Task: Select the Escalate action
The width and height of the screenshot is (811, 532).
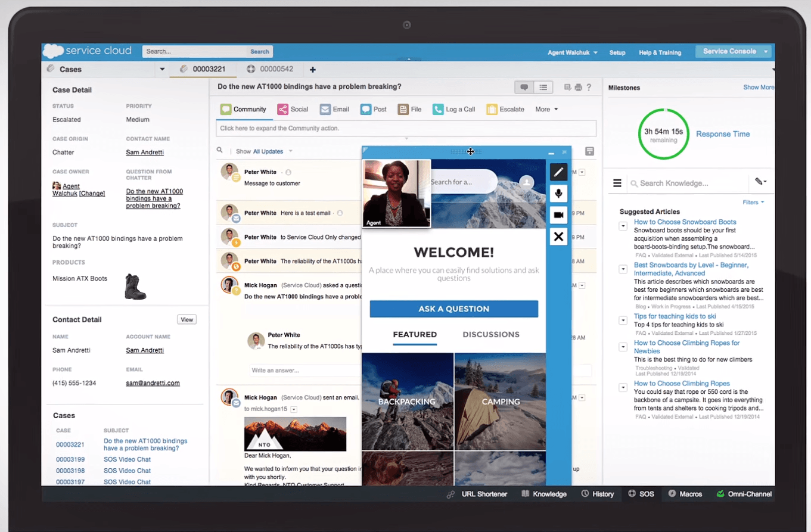Action: 505,109
